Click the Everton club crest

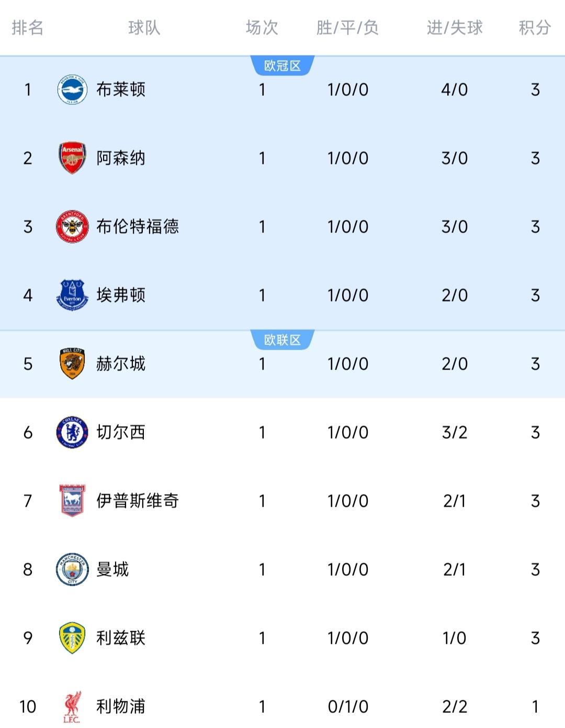coord(72,295)
